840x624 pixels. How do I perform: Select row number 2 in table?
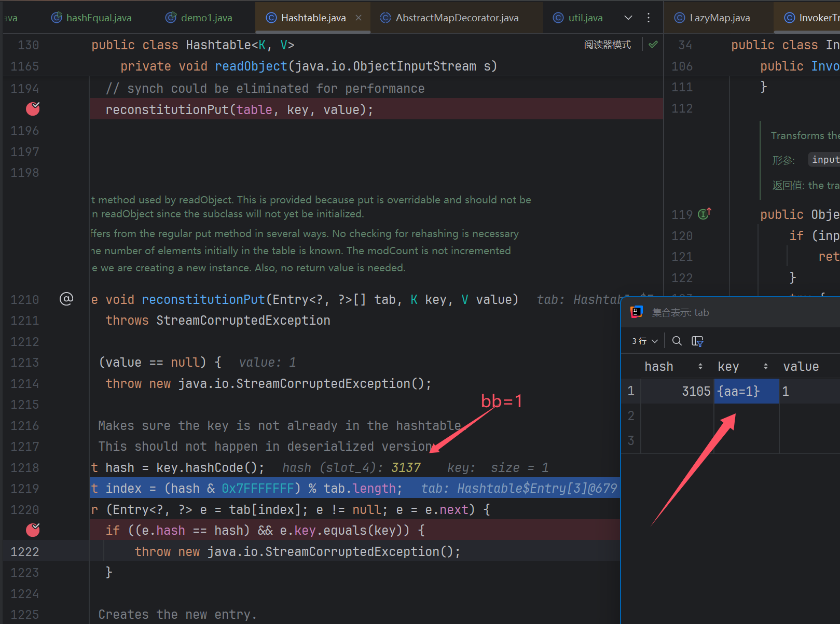pos(631,415)
